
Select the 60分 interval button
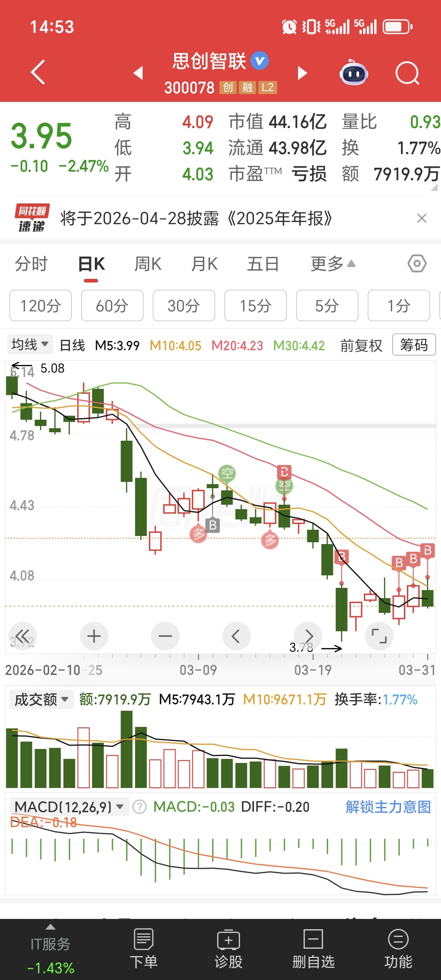pyautogui.click(x=112, y=305)
